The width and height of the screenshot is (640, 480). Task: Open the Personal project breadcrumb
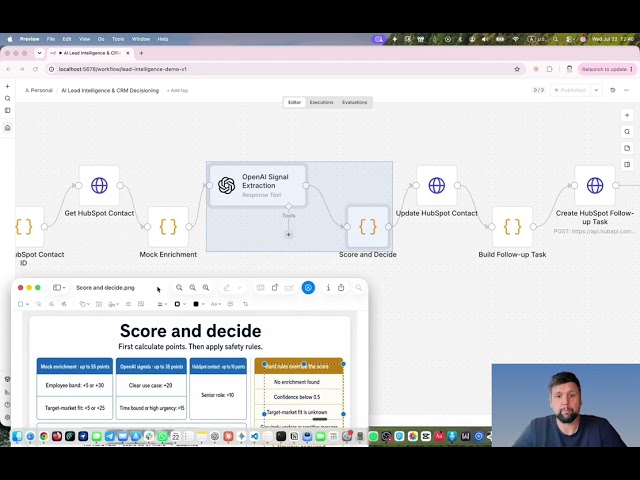click(39, 91)
